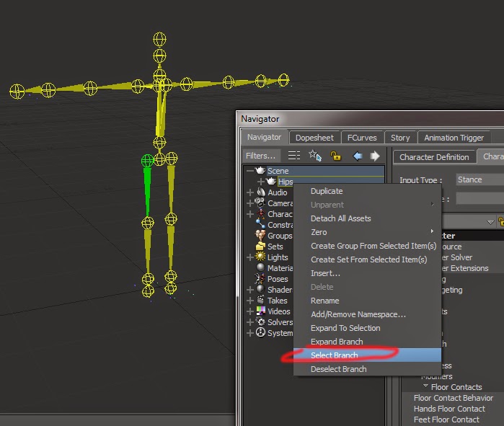Open the Dopesheet tab
Viewport: 504px width, 426px height.
314,138
